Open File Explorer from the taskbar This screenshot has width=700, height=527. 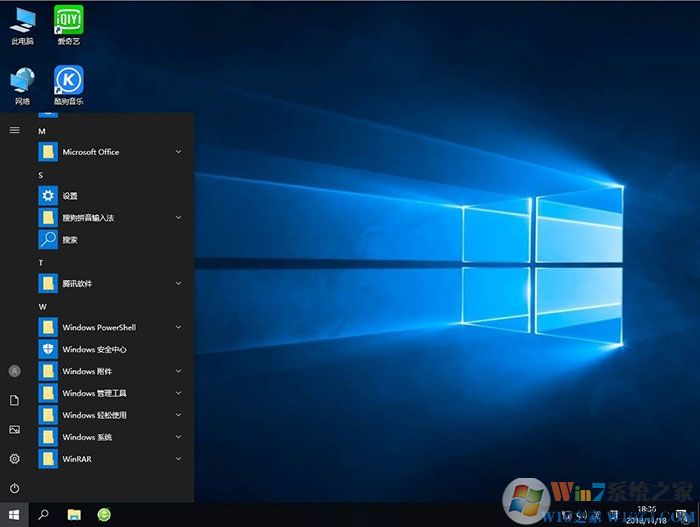(74, 514)
